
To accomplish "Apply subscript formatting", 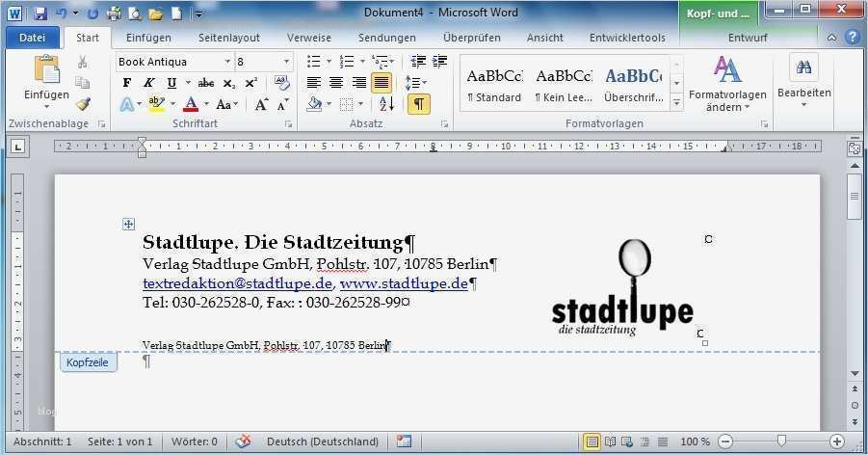I will (x=229, y=83).
